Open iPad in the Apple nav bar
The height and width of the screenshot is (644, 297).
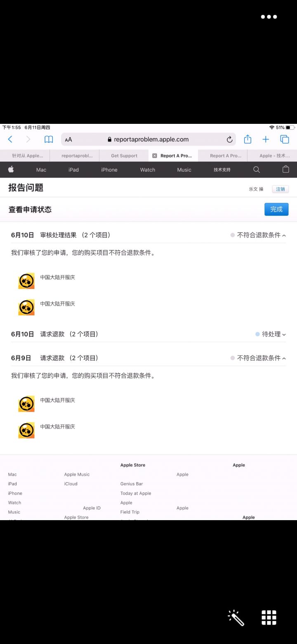pyautogui.click(x=73, y=170)
